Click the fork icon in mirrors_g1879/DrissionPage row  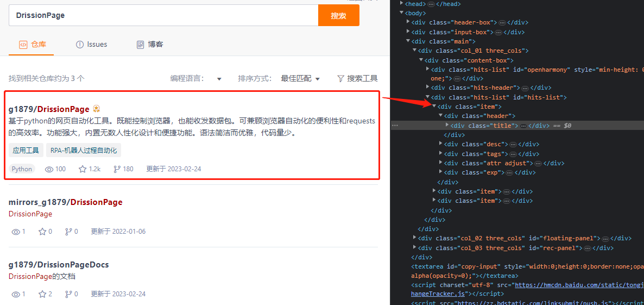[68, 232]
